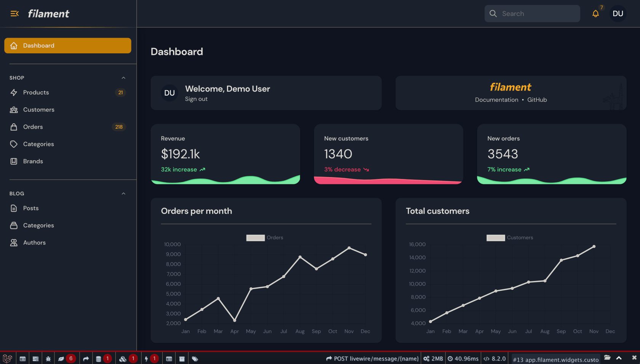Click the filament logo in the sidebar header
Screen dimensions: 640x364
[x=48, y=14]
